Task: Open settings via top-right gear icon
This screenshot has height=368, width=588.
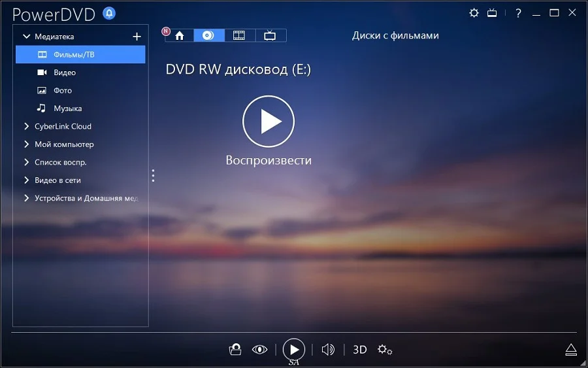Action: pos(474,13)
